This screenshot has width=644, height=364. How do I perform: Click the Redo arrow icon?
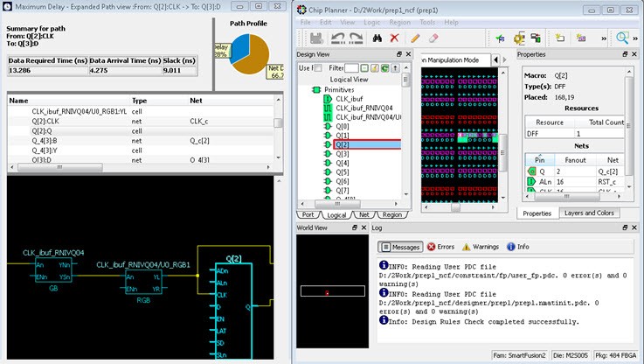(x=355, y=38)
